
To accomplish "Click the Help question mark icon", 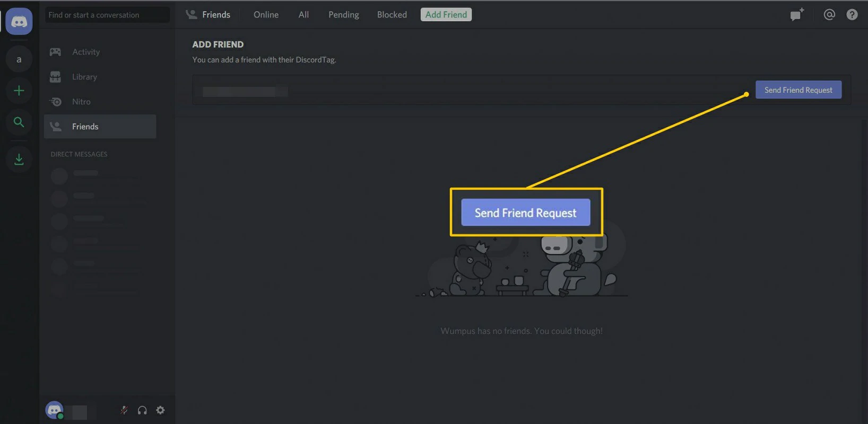I will click(852, 15).
